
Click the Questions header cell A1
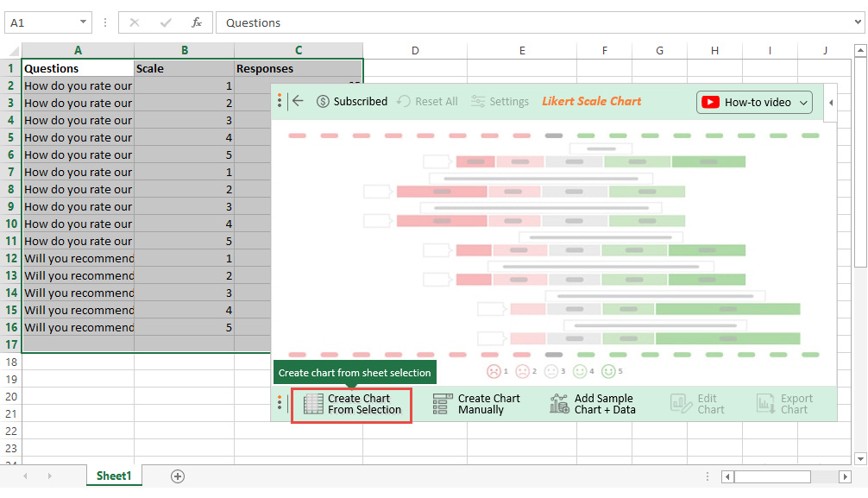coord(78,69)
